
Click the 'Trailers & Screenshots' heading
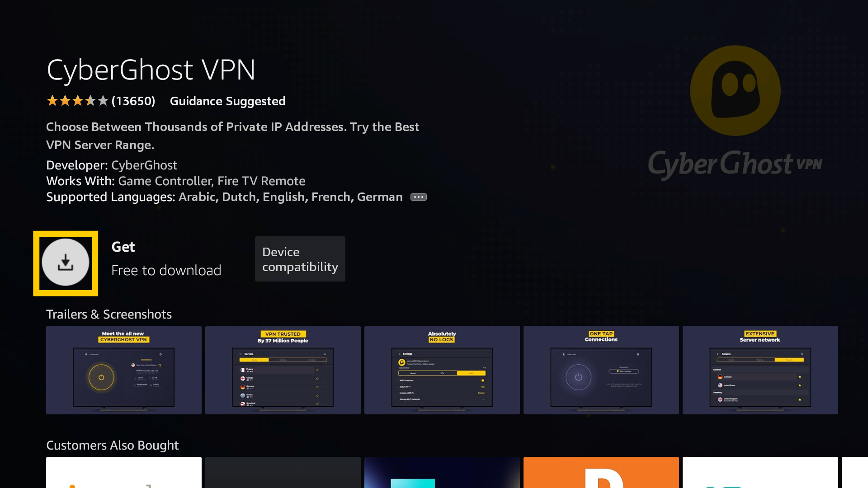(109, 314)
